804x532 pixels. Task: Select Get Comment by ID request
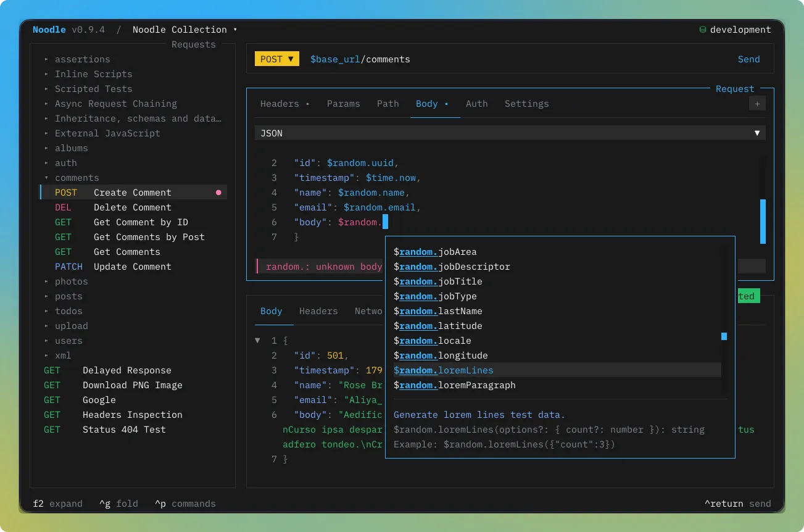click(x=133, y=222)
